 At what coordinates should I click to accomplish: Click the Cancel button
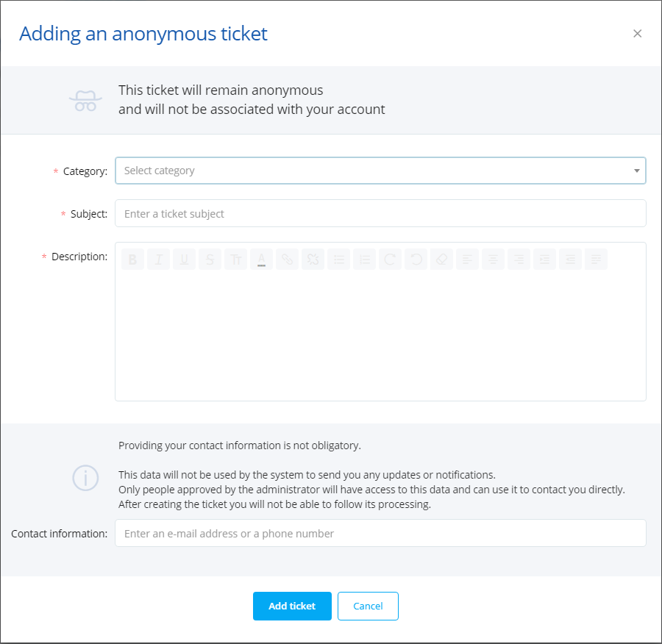368,606
